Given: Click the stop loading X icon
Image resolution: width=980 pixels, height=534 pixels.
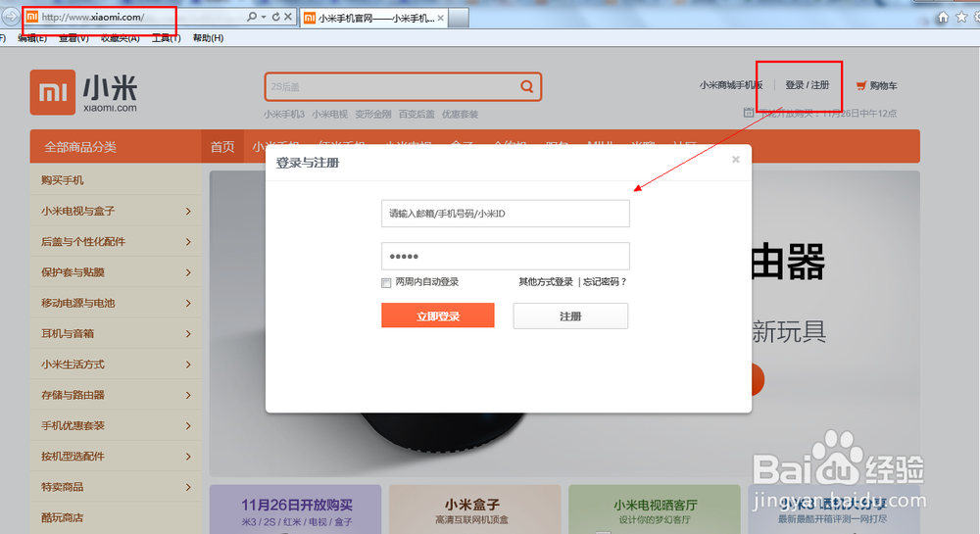Looking at the screenshot, I should click(287, 17).
